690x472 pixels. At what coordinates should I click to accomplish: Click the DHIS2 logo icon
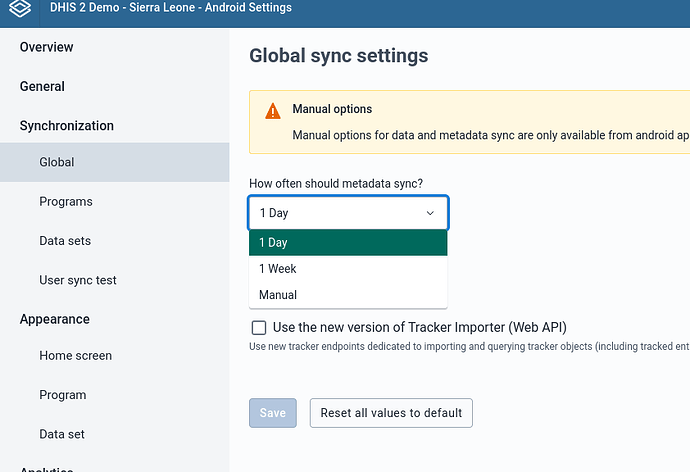pyautogui.click(x=20, y=7)
